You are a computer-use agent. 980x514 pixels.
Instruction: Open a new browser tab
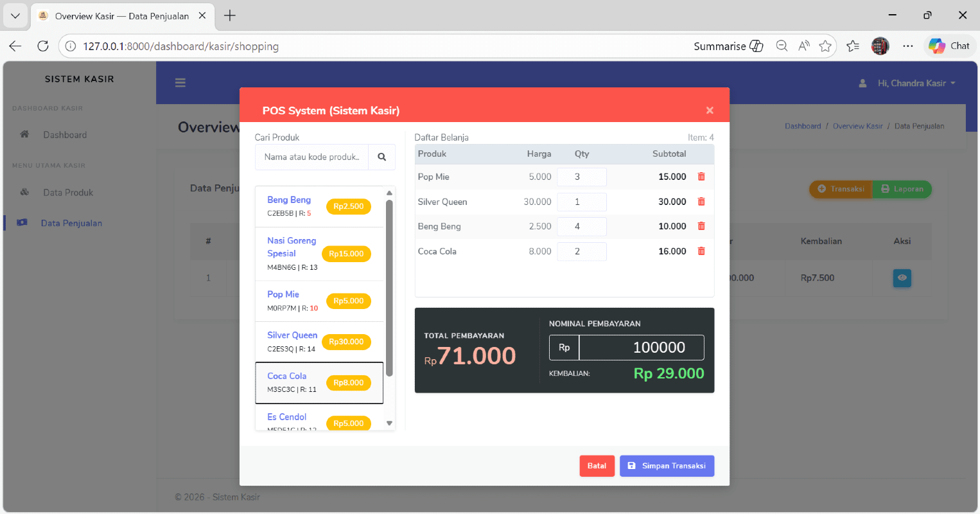click(x=230, y=16)
